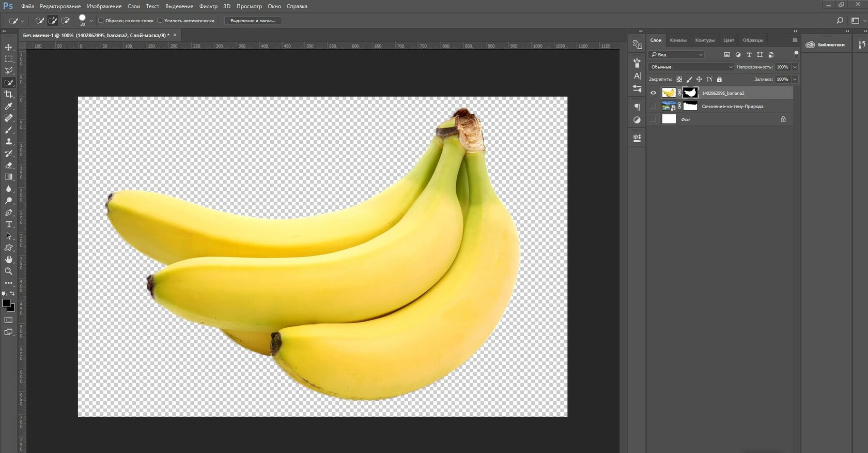Show the Фон layer
Image resolution: width=868 pixels, height=453 pixels.
[x=653, y=119]
